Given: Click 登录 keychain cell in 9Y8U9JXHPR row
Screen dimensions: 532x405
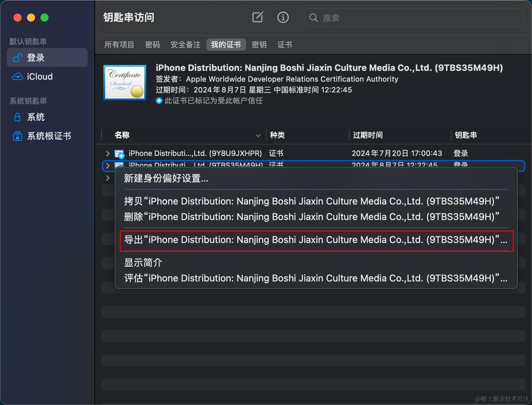Looking at the screenshot, I should pyautogui.click(x=461, y=153).
